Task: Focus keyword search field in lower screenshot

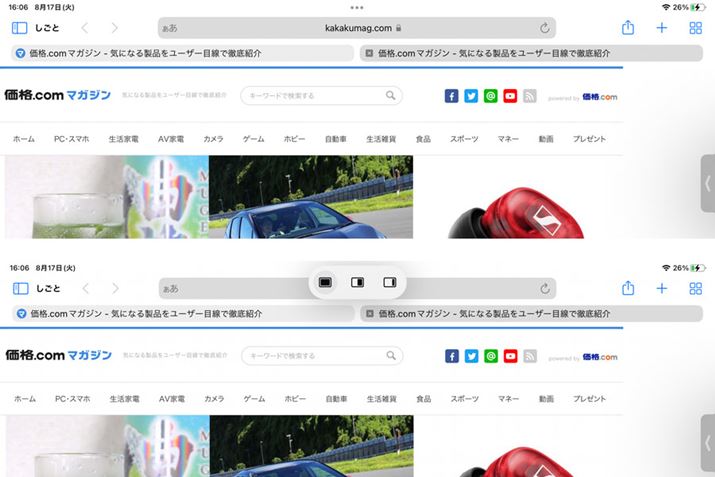Action: pyautogui.click(x=322, y=356)
